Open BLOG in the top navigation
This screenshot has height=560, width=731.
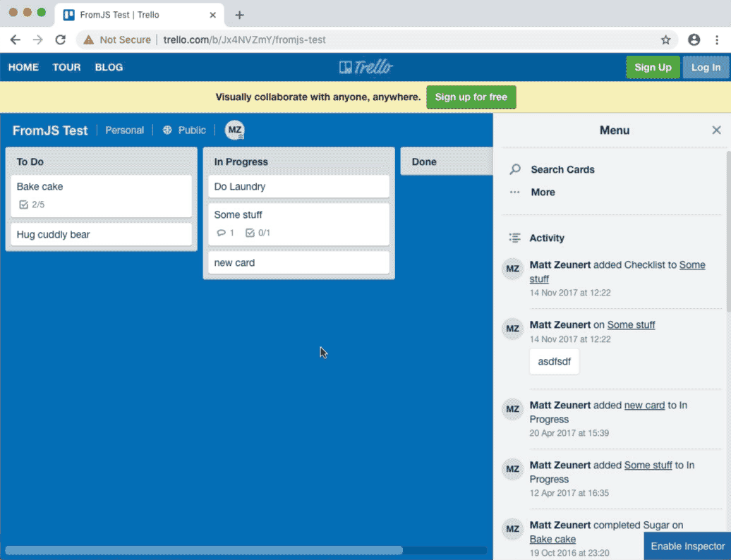point(109,67)
